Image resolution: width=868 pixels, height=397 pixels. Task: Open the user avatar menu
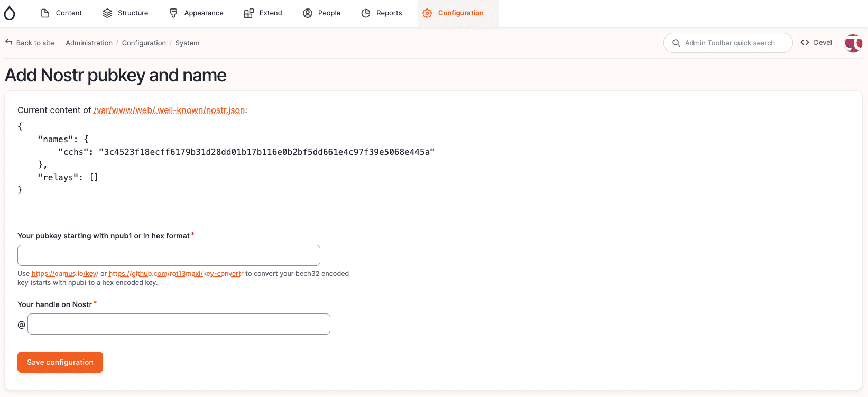(x=853, y=43)
